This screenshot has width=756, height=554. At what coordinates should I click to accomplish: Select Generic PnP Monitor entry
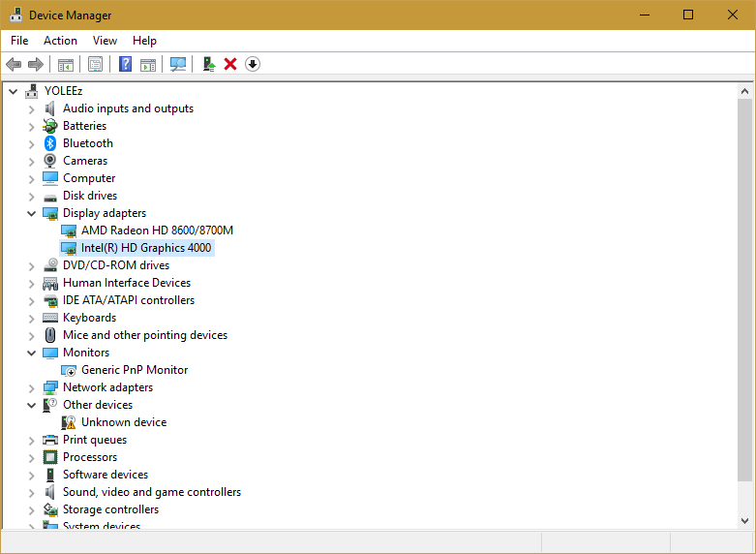(135, 370)
